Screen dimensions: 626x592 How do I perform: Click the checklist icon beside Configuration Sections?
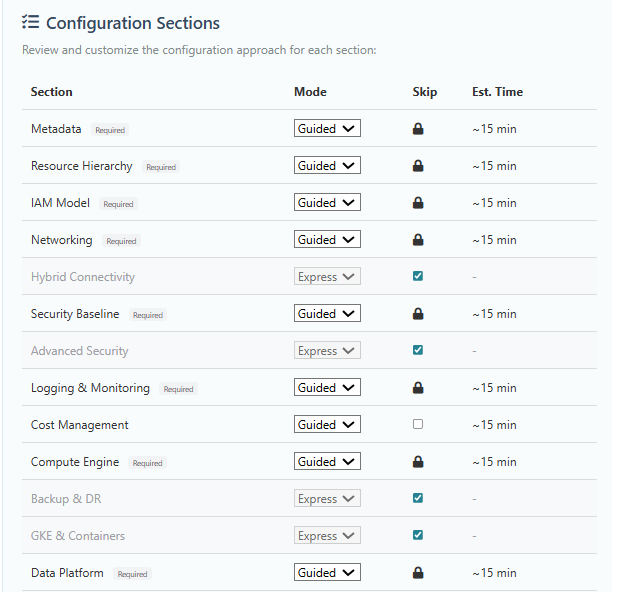coord(30,22)
